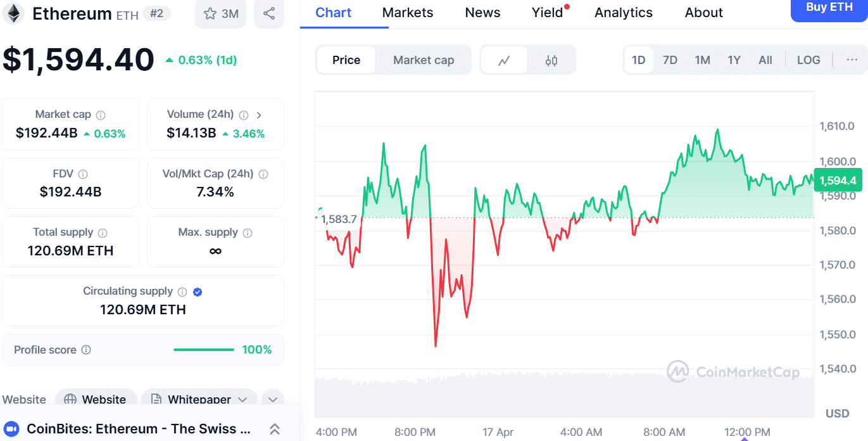
Task: Click the Ethereum logo at the top left
Action: 14,13
